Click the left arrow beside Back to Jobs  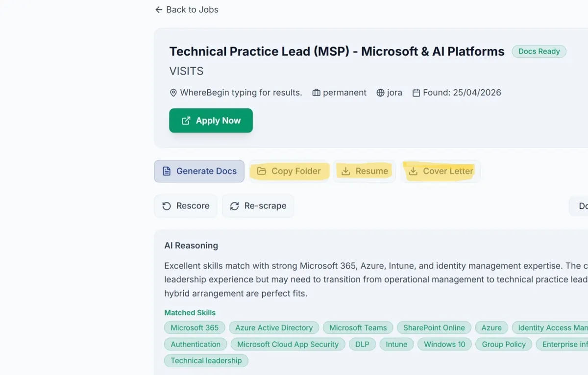coord(158,10)
